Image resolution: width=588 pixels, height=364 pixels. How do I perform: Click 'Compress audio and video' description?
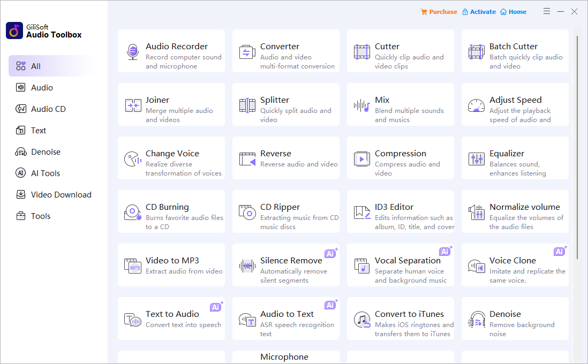point(407,169)
